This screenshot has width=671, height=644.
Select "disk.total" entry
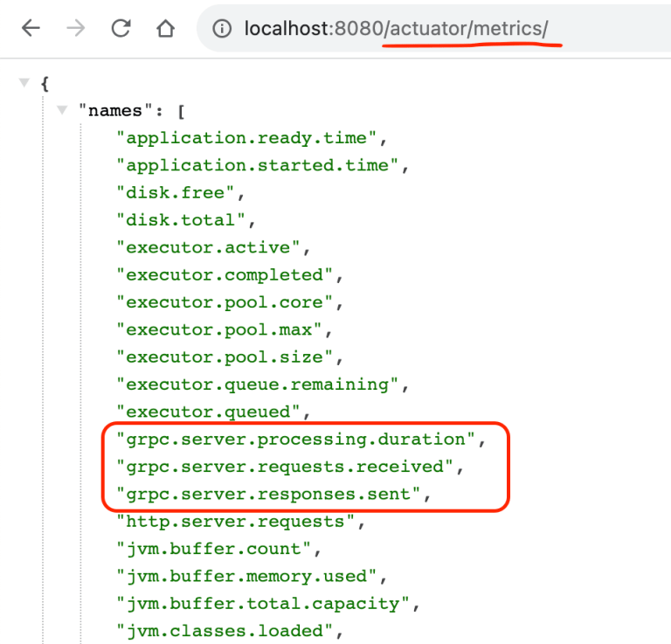coord(181,220)
